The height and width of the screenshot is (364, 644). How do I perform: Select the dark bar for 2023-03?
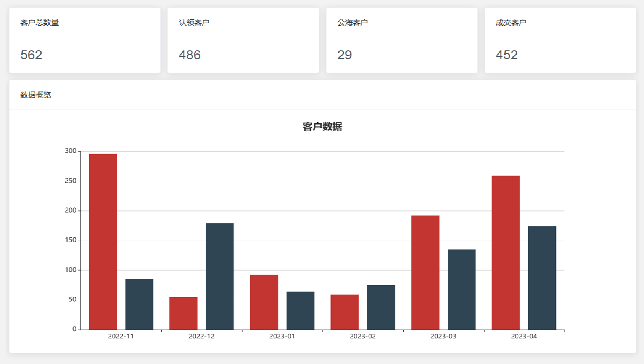(462, 289)
